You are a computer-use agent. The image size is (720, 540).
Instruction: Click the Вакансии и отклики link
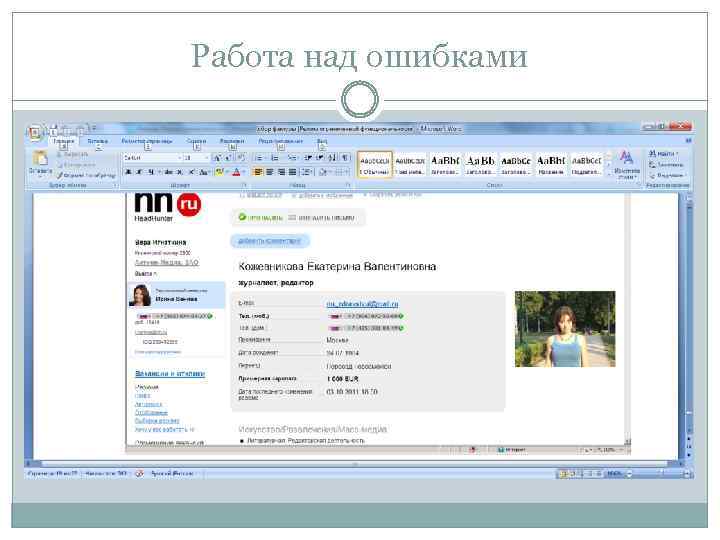tap(170, 374)
